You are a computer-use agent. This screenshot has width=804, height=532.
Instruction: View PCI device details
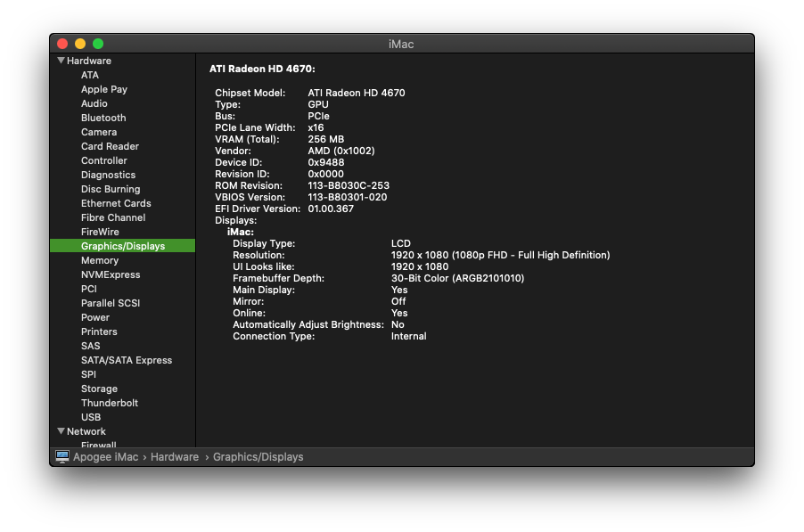pyautogui.click(x=89, y=289)
